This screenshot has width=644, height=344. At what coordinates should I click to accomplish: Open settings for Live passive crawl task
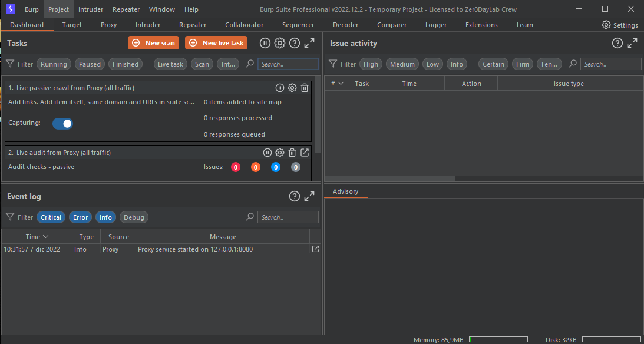click(x=292, y=87)
